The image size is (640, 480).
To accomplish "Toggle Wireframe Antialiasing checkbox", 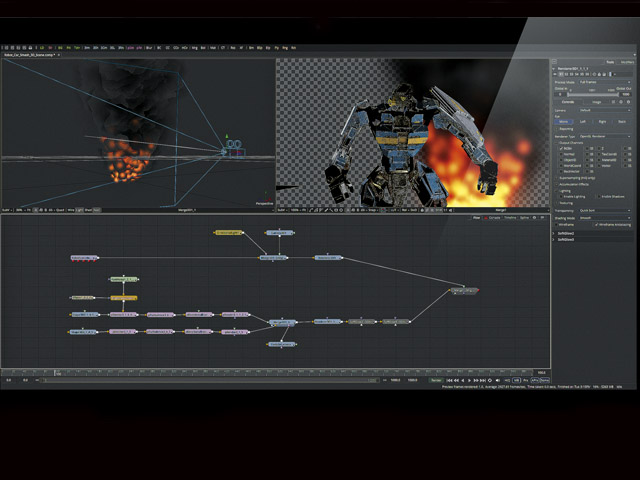I will 596,225.
